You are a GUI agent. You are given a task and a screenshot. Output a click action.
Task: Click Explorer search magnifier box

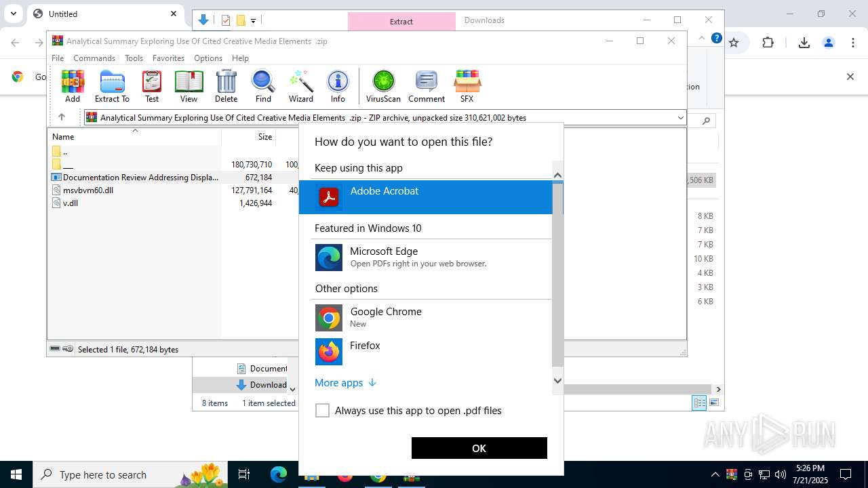coord(706,121)
